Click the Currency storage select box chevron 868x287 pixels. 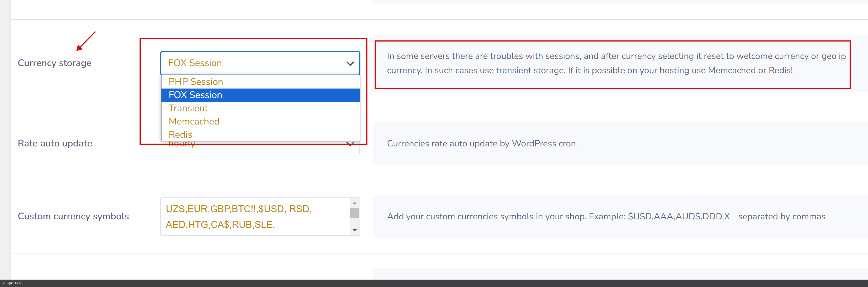(x=350, y=63)
